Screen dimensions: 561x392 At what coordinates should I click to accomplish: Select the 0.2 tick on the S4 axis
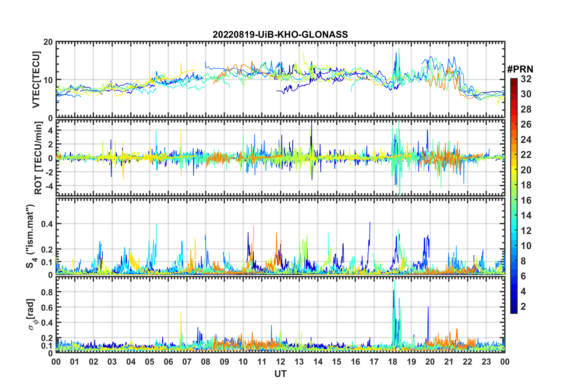pyautogui.click(x=47, y=249)
